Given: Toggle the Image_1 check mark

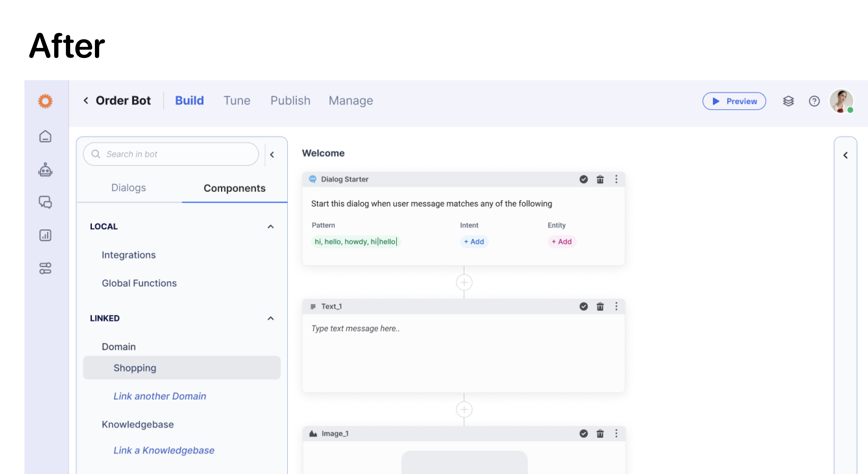Looking at the screenshot, I should click(x=584, y=434).
